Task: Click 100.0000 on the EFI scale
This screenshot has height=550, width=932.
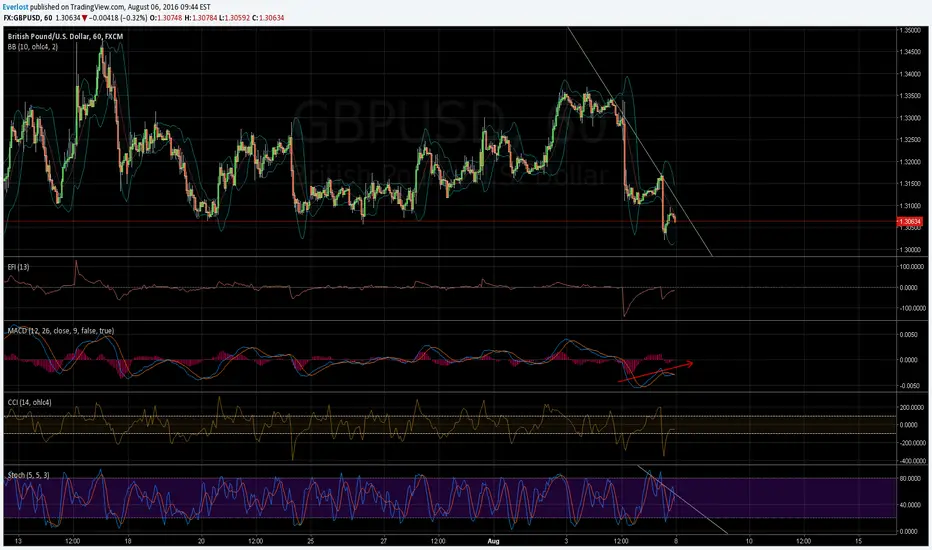Action: coord(912,267)
